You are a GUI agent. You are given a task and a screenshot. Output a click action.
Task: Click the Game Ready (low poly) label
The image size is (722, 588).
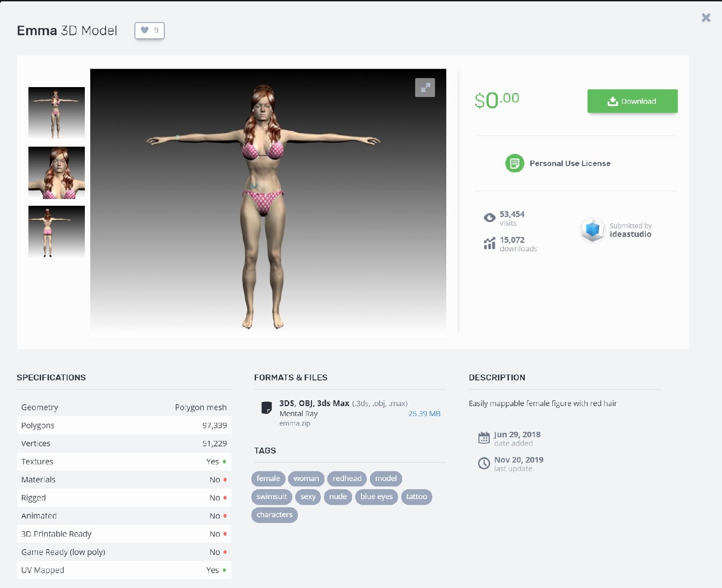point(63,552)
